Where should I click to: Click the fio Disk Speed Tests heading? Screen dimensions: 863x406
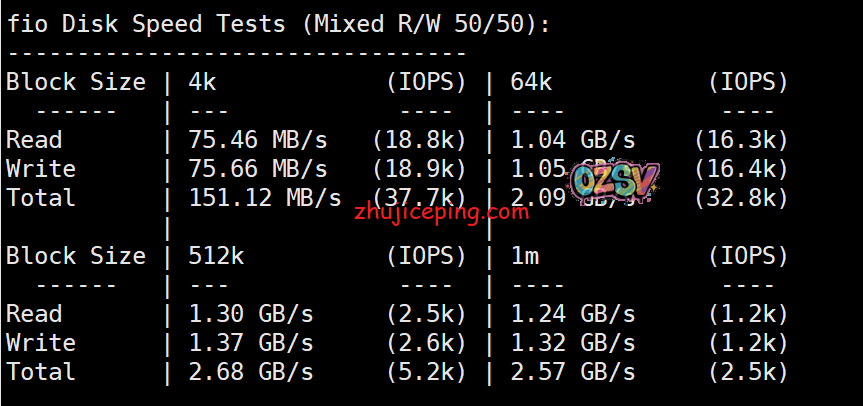(279, 24)
